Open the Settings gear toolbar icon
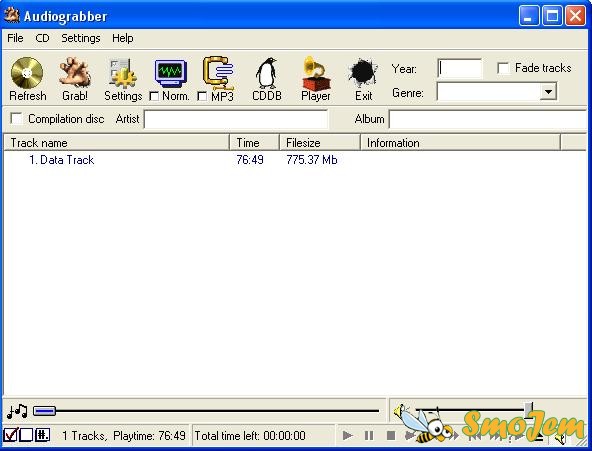The height and width of the screenshot is (451, 592). (123, 73)
